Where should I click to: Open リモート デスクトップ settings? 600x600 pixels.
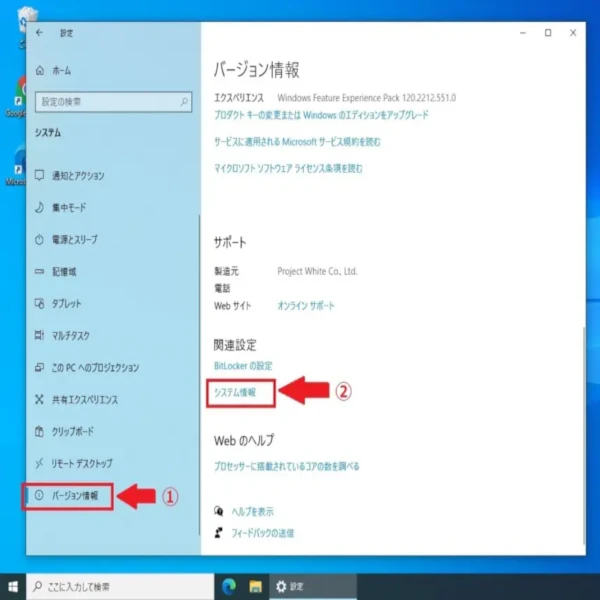(82, 464)
